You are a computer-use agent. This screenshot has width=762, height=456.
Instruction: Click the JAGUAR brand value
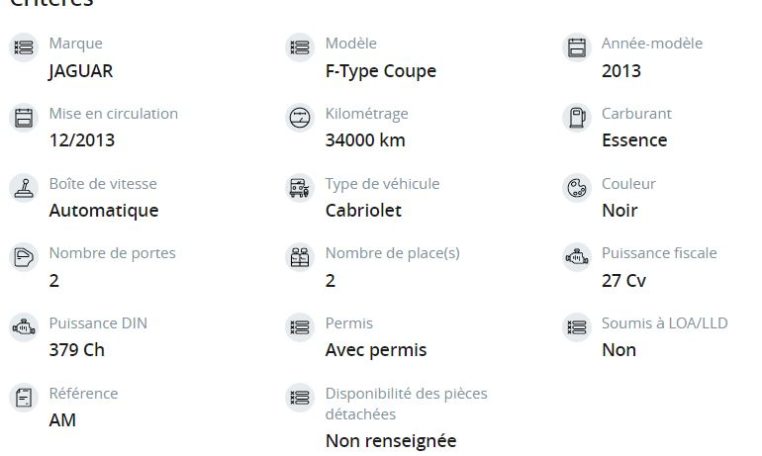click(81, 71)
